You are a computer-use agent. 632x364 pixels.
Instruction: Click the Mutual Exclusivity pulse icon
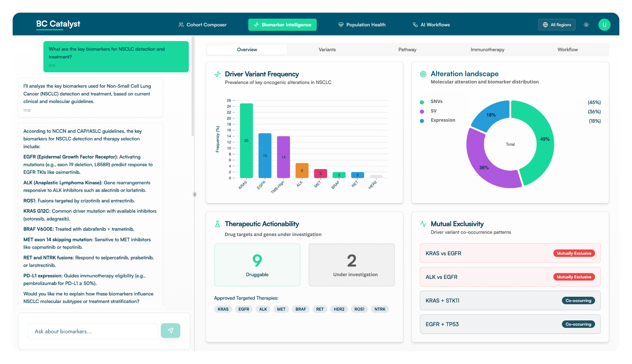pos(423,224)
